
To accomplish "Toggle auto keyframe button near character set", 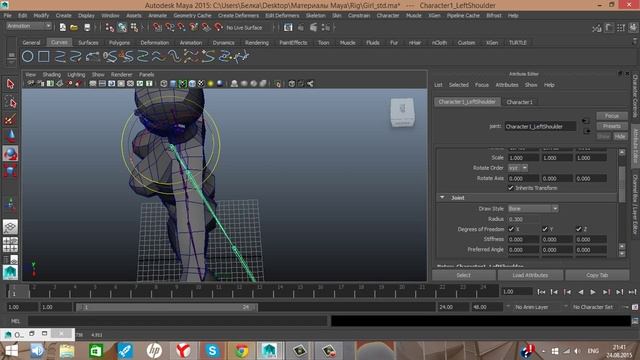I will pos(635,307).
